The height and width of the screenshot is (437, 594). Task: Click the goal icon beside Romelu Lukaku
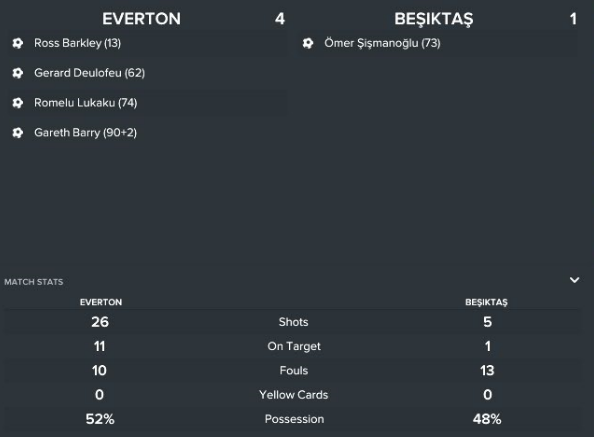[17, 103]
